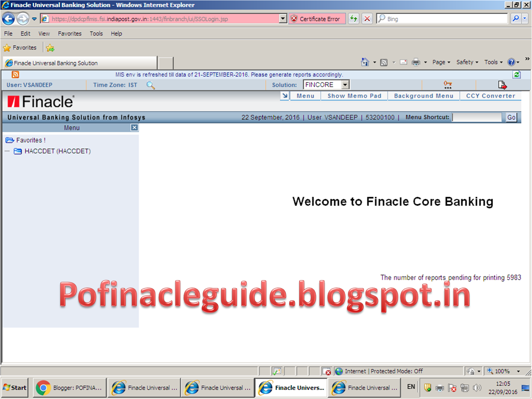The image size is (532, 399).
Task: Open the Print options dropdown arrow
Action: click(425, 62)
